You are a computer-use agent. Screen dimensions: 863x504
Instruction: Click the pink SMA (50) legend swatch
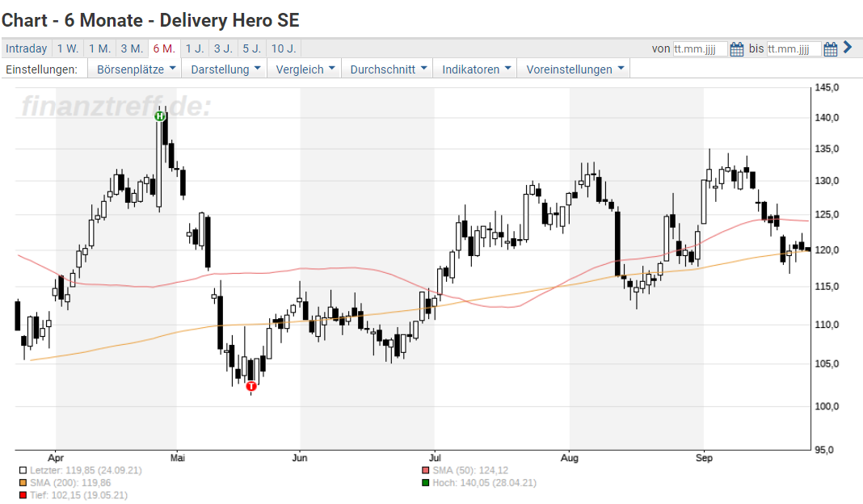point(426,470)
